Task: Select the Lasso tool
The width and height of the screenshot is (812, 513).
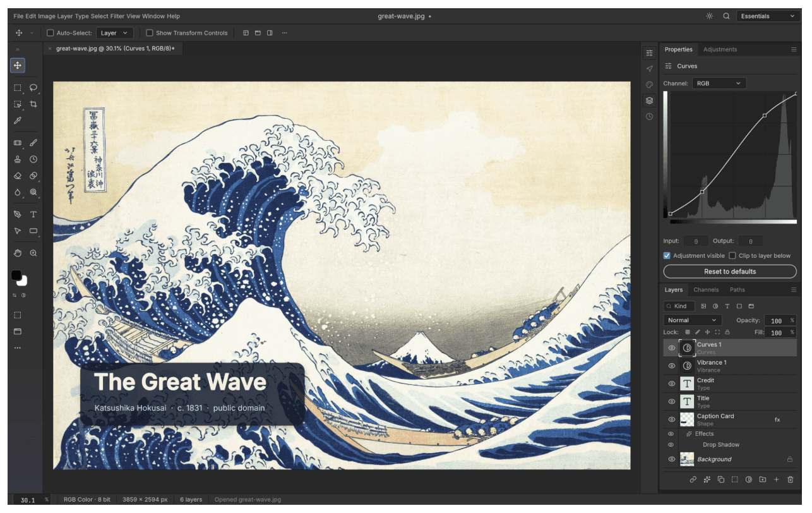Action: (x=33, y=88)
